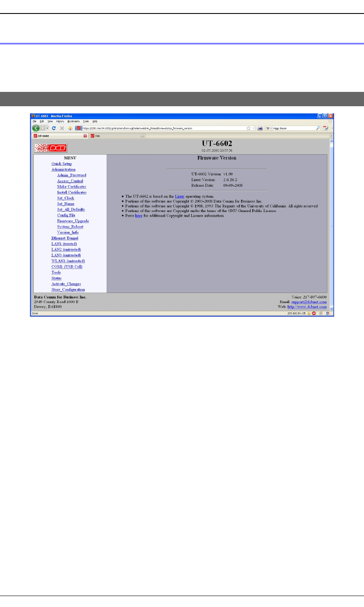Open Set_Clock page
This screenshot has height=607, width=364.
[66, 198]
